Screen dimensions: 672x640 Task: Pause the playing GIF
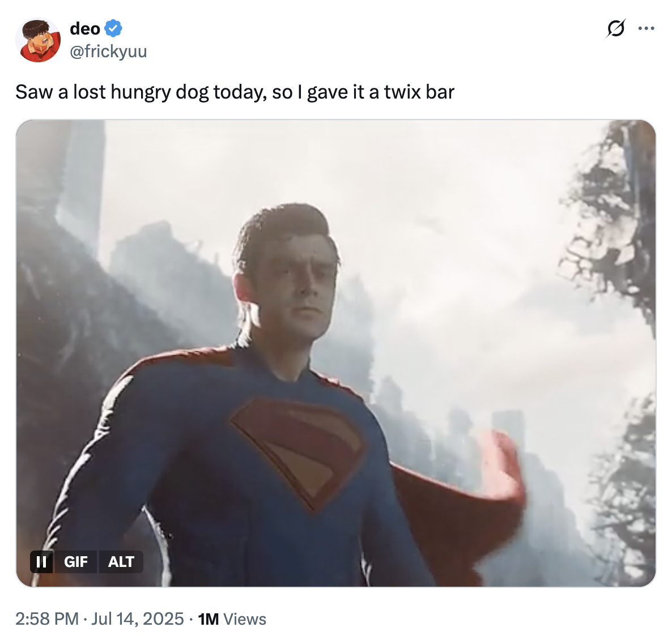[x=41, y=561]
